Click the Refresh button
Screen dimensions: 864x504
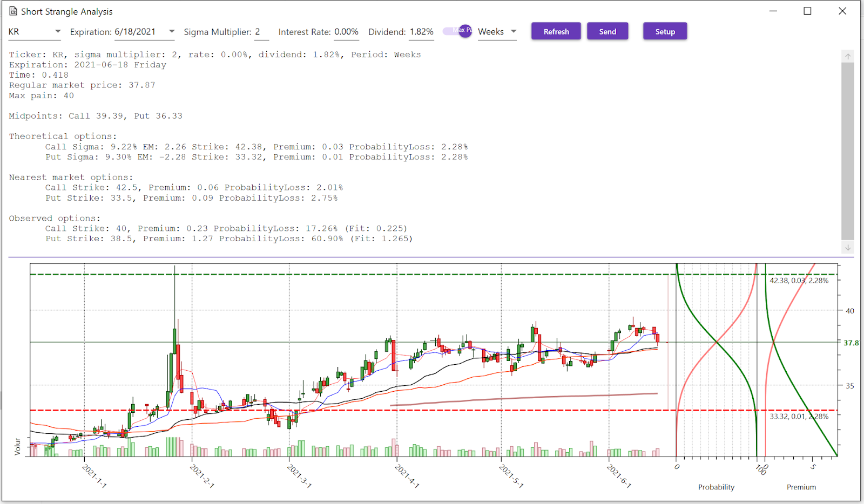(556, 31)
